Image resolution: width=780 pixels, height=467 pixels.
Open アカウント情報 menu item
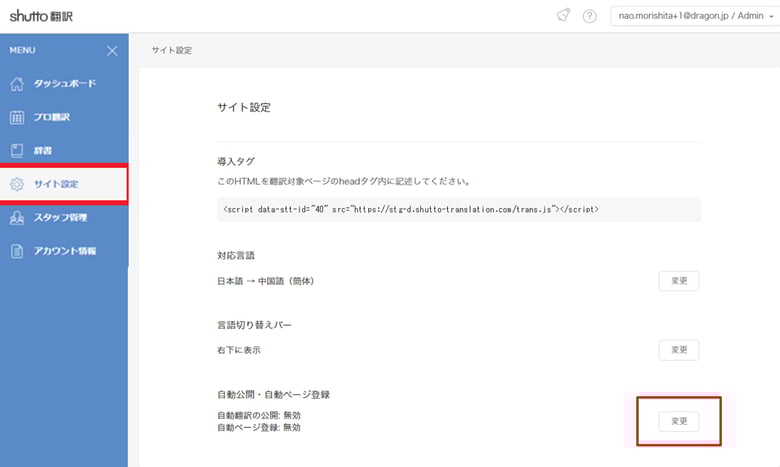point(64,251)
